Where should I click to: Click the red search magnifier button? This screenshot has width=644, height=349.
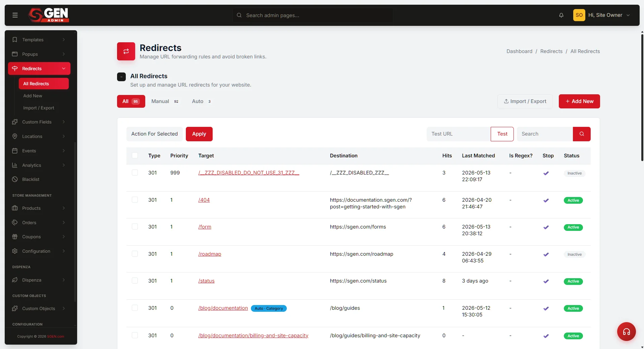pyautogui.click(x=582, y=134)
